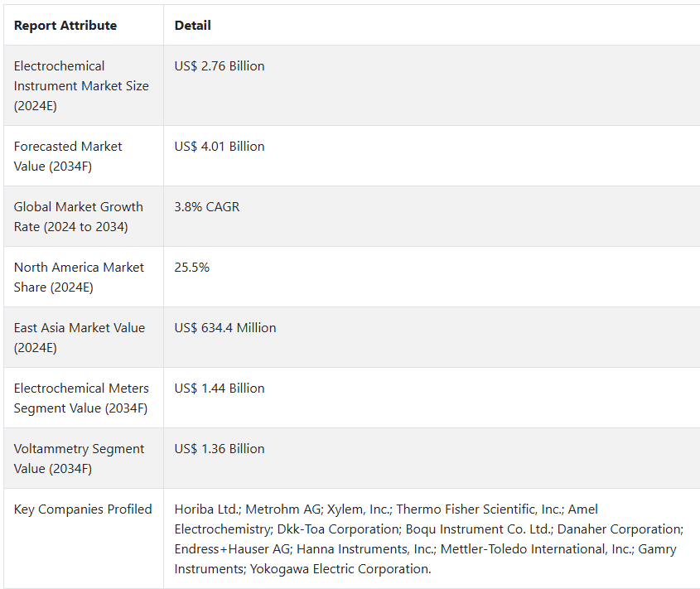Screen dimensions: 700x589
Task: Click the Report Attribute column header
Action: (x=65, y=26)
